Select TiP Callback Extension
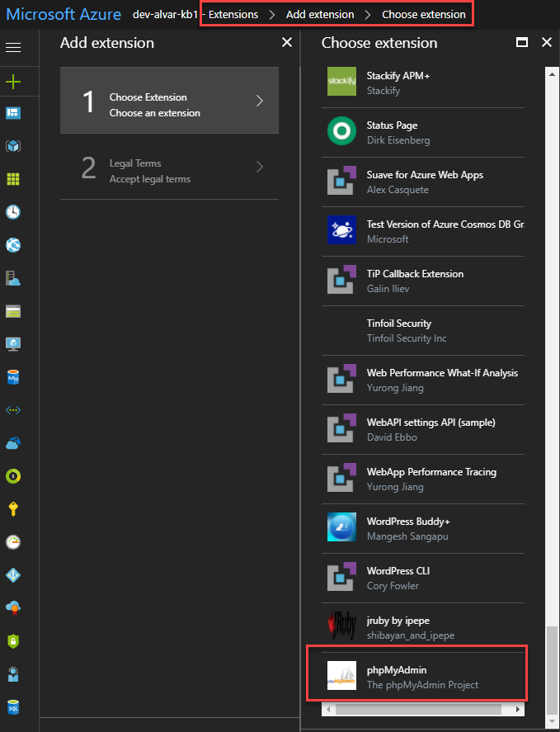 click(x=423, y=281)
